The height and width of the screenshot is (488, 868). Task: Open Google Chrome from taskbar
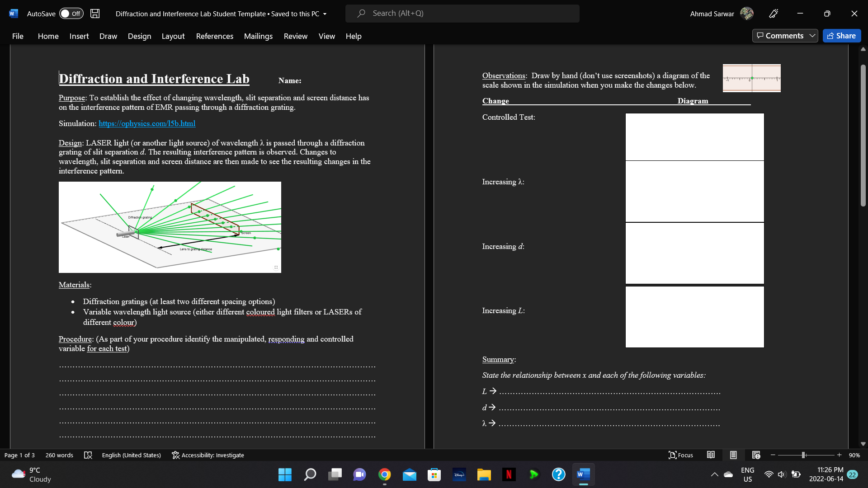click(385, 474)
